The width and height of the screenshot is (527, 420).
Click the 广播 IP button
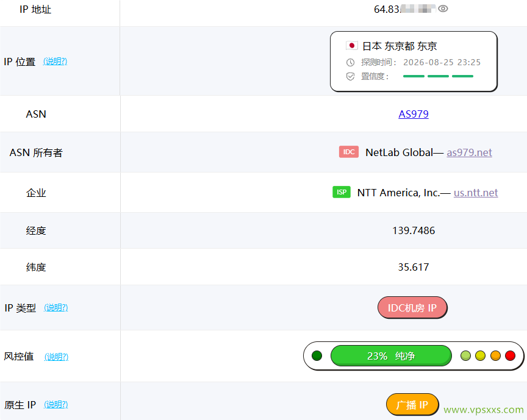[412, 405]
